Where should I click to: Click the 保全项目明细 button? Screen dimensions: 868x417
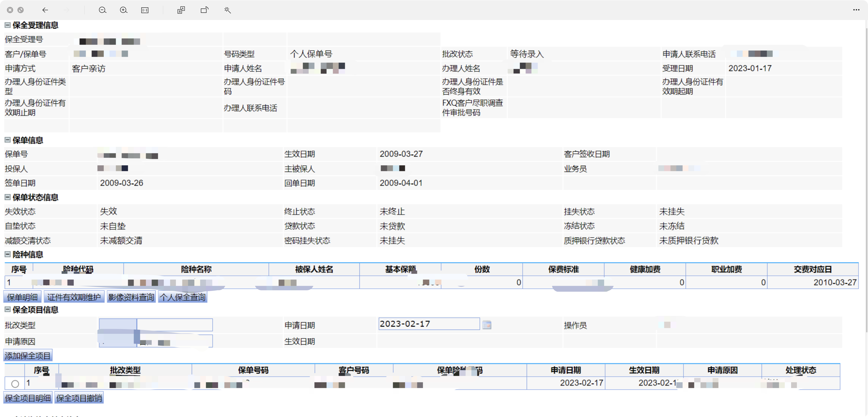[28, 398]
